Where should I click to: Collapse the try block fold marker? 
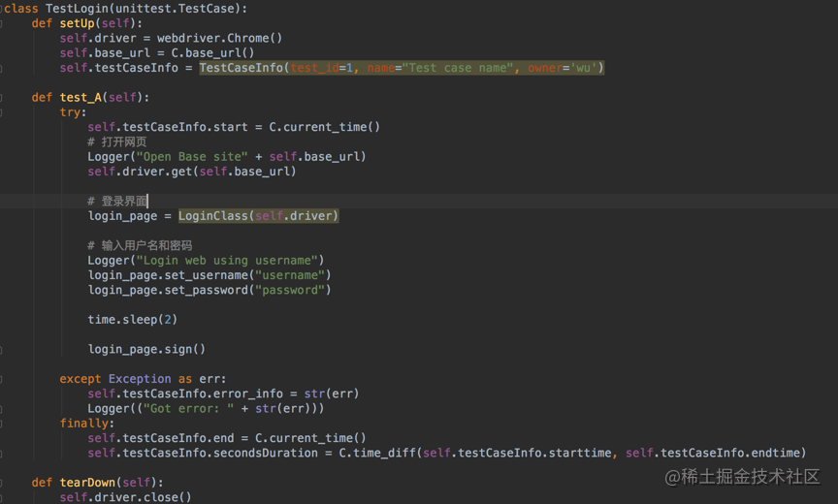(1, 112)
